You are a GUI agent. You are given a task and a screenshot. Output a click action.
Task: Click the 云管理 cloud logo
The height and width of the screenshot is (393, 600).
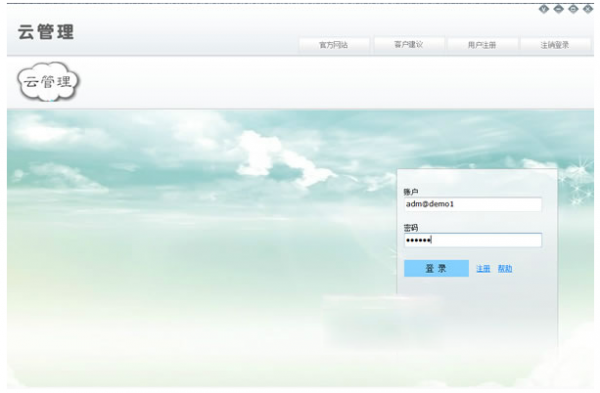[x=48, y=82]
